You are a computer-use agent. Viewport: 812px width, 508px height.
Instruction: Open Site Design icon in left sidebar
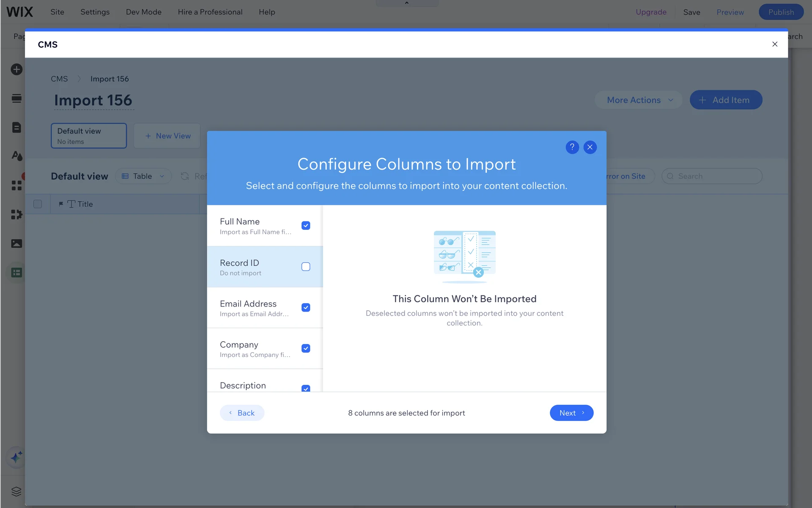click(16, 156)
